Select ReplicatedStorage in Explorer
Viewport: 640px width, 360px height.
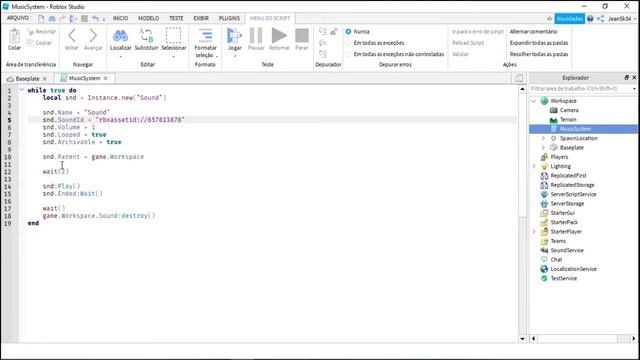[x=572, y=185]
